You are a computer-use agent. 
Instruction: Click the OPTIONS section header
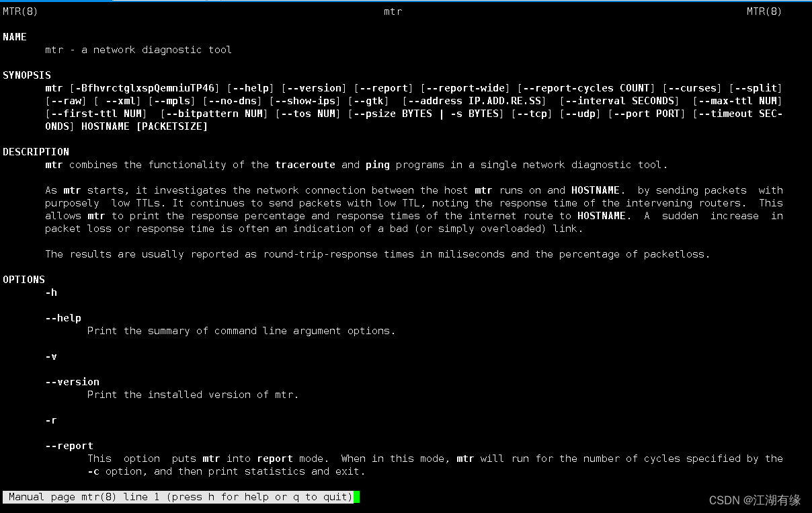coord(24,279)
